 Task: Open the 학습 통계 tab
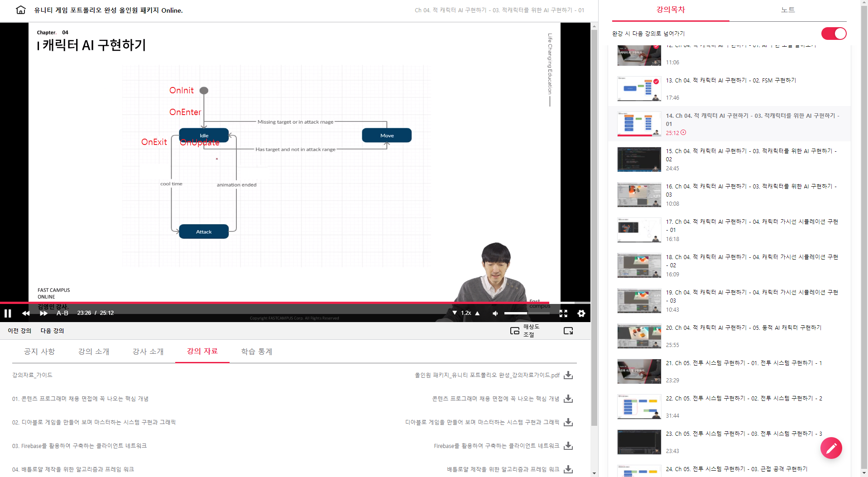click(257, 352)
